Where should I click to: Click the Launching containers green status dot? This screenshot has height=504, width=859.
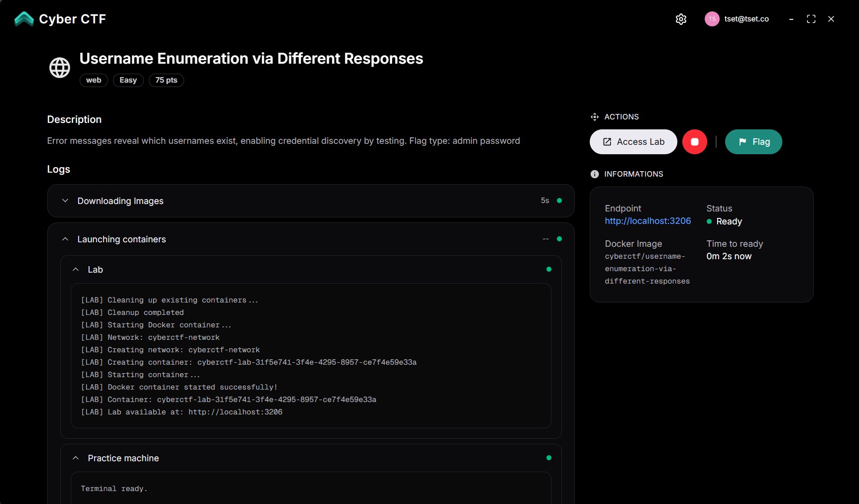point(559,239)
